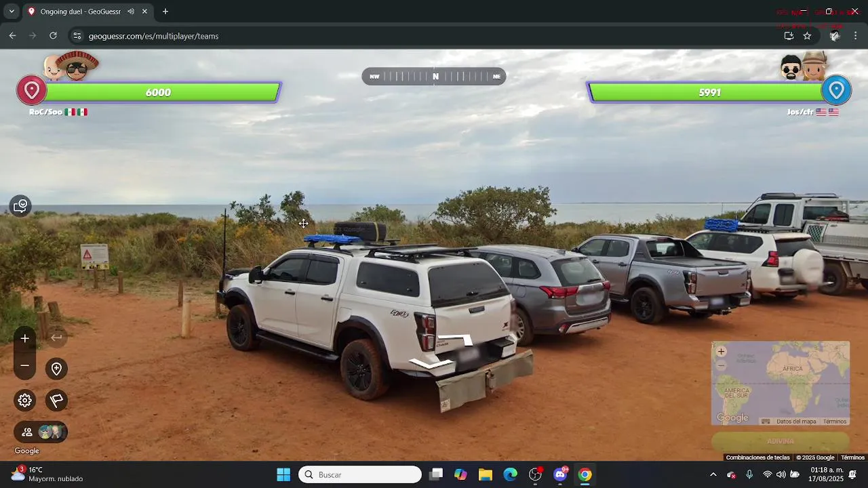Open the Chrome profile avatar
Screen dimensions: 868x488
(x=835, y=36)
